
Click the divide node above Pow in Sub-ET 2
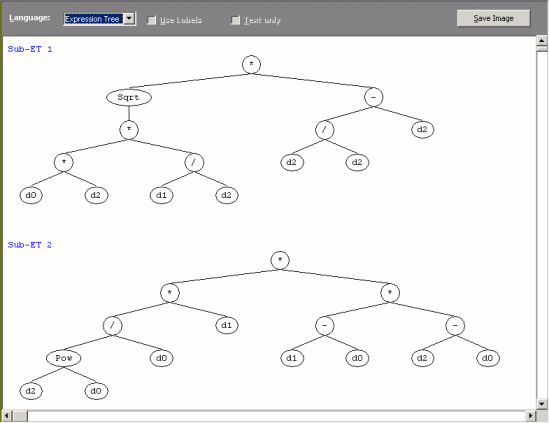[112, 326]
